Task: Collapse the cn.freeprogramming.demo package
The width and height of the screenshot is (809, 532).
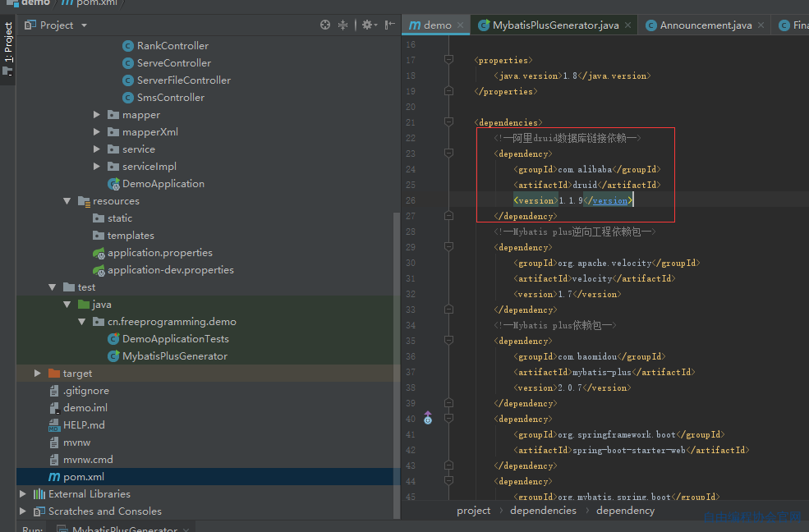Action: [81, 322]
